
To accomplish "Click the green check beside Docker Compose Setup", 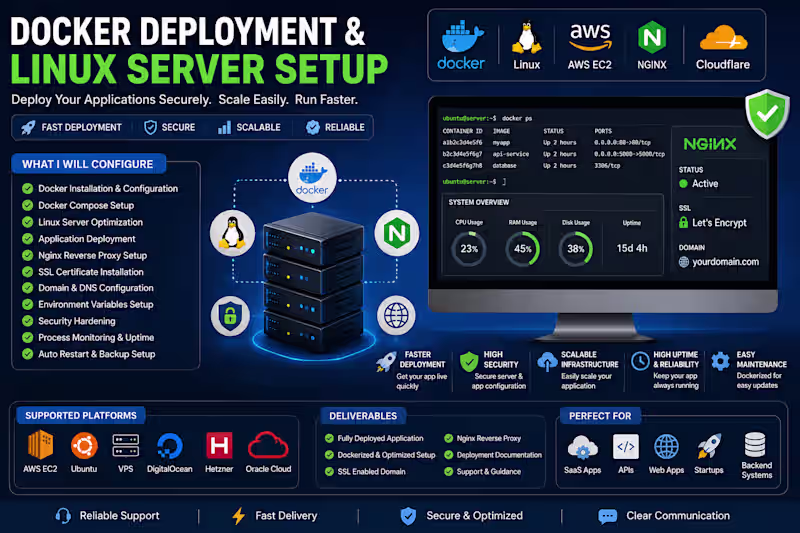I will (28, 205).
